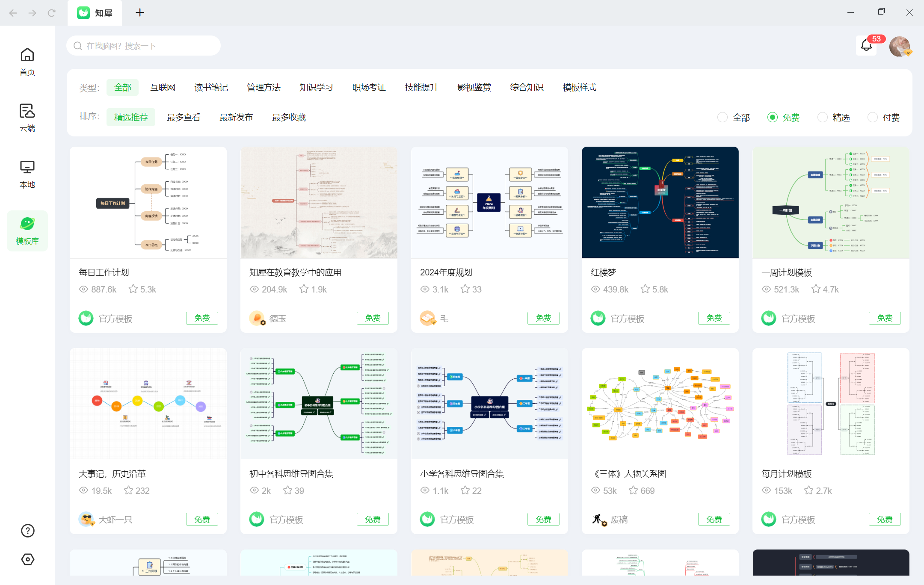Click star icon on 2024年度规划 card
924x585 pixels.
465,289
